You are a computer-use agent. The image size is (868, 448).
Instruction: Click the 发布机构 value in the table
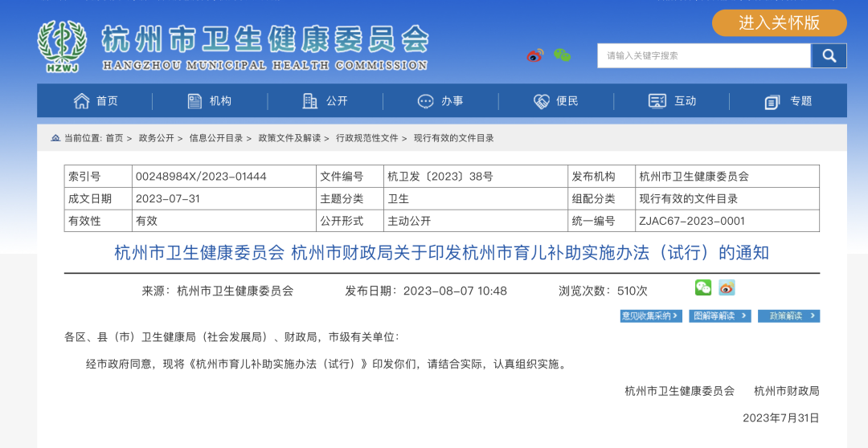coord(694,177)
